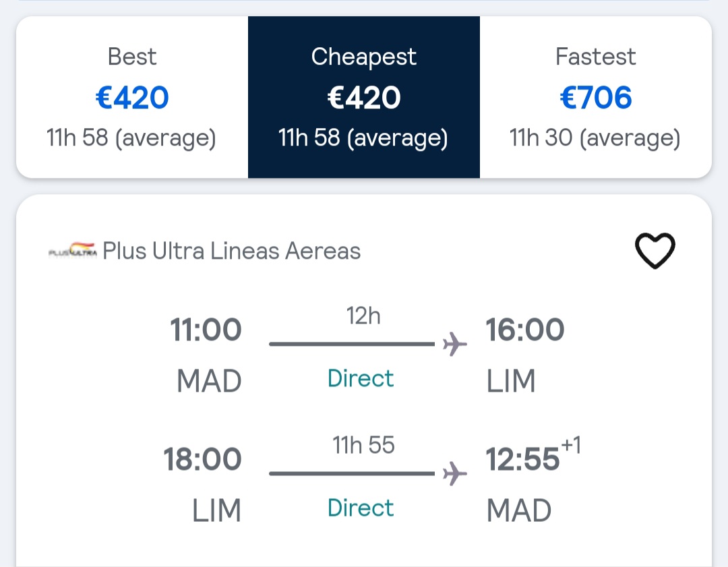This screenshot has height=567, width=728.
Task: Click the return Direct label
Action: pos(360,508)
